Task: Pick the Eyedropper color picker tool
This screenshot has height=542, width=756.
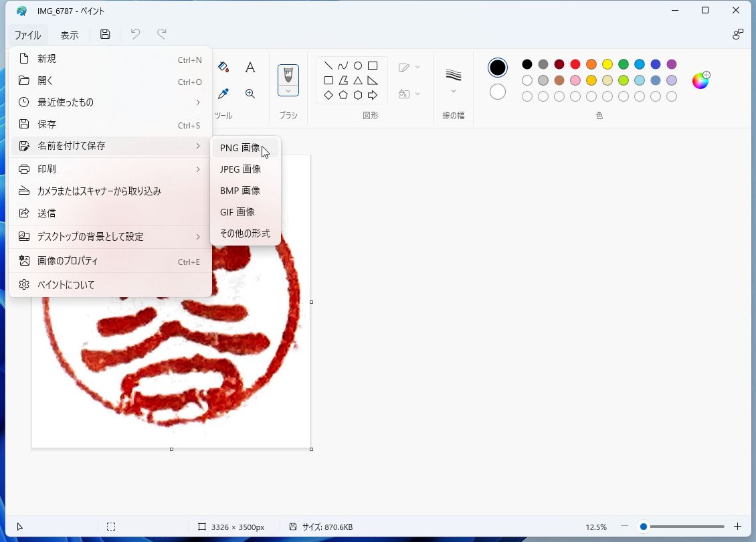Action: (223, 94)
